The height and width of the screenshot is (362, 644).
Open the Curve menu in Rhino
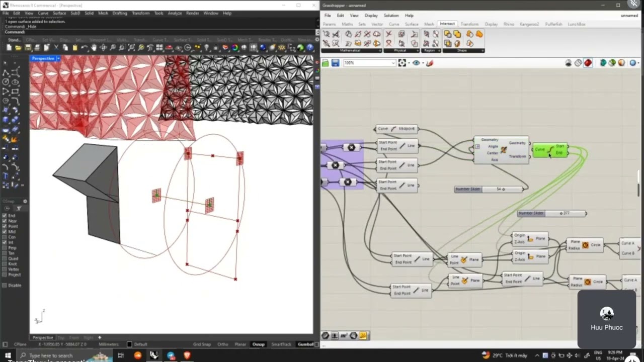point(43,13)
